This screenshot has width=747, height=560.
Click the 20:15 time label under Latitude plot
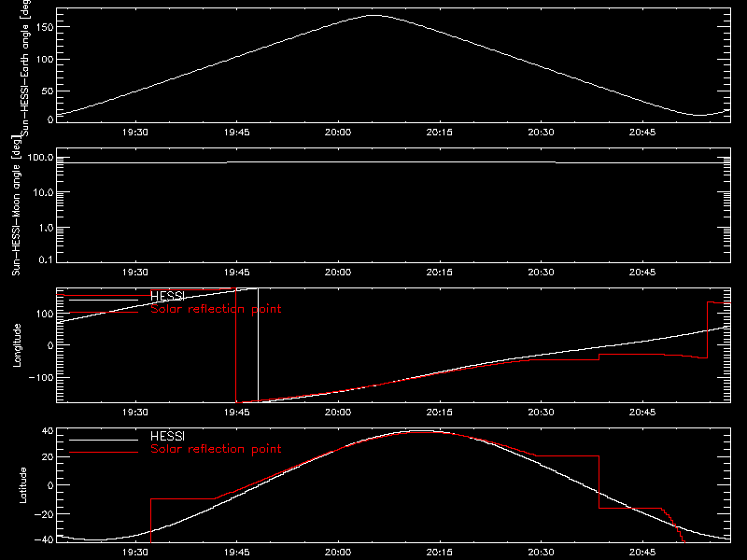tap(439, 553)
